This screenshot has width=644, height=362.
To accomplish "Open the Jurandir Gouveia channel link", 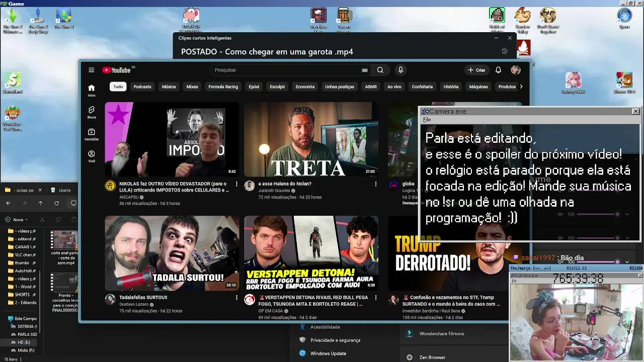I will [x=274, y=191].
